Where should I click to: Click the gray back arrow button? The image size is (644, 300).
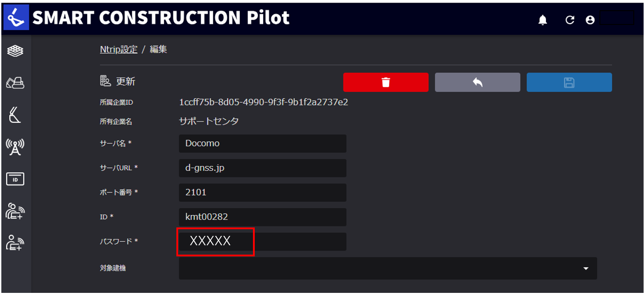477,82
